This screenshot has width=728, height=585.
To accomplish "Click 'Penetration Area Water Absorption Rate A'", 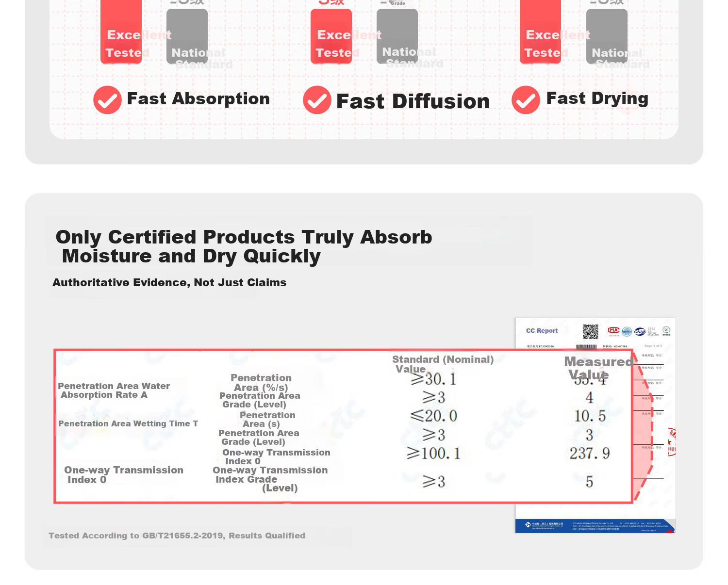I will click(x=114, y=390).
